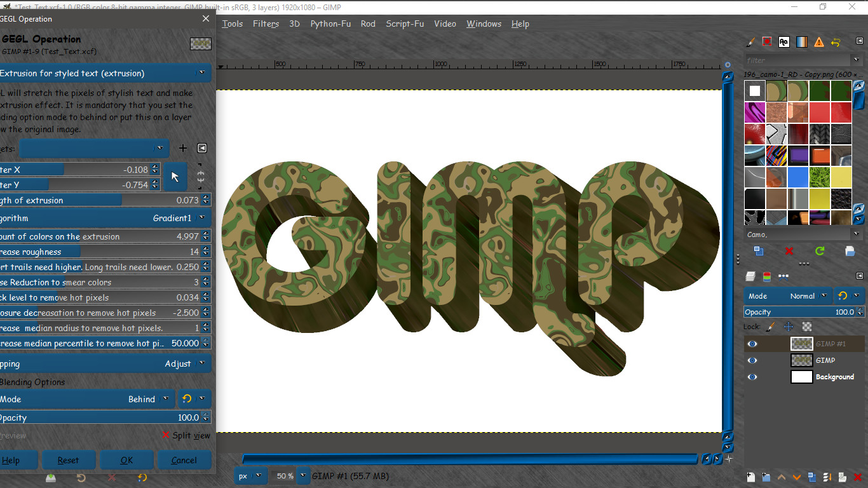Open the Python-Fu menu
The image size is (868, 488).
[x=330, y=24]
